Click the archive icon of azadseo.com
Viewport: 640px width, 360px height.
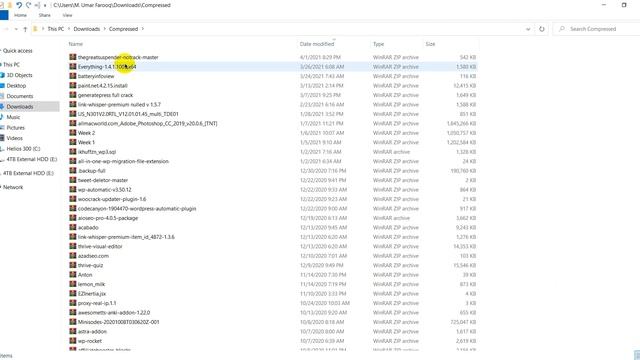click(73, 256)
